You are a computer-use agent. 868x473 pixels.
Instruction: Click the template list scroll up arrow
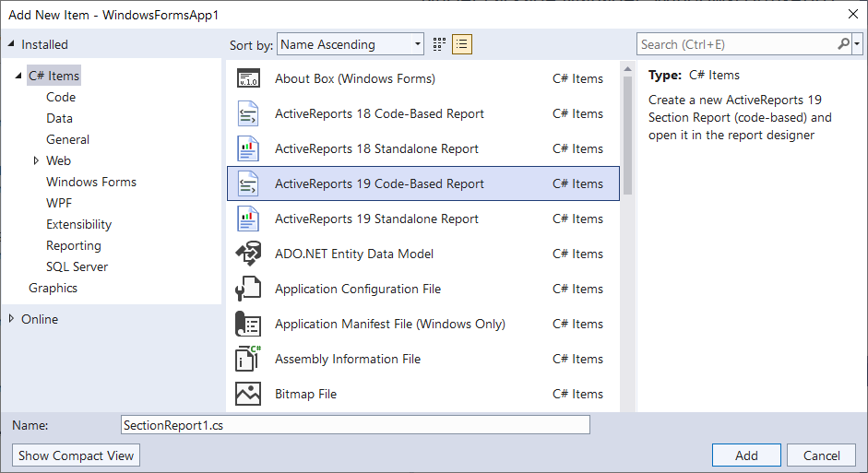pos(627,69)
